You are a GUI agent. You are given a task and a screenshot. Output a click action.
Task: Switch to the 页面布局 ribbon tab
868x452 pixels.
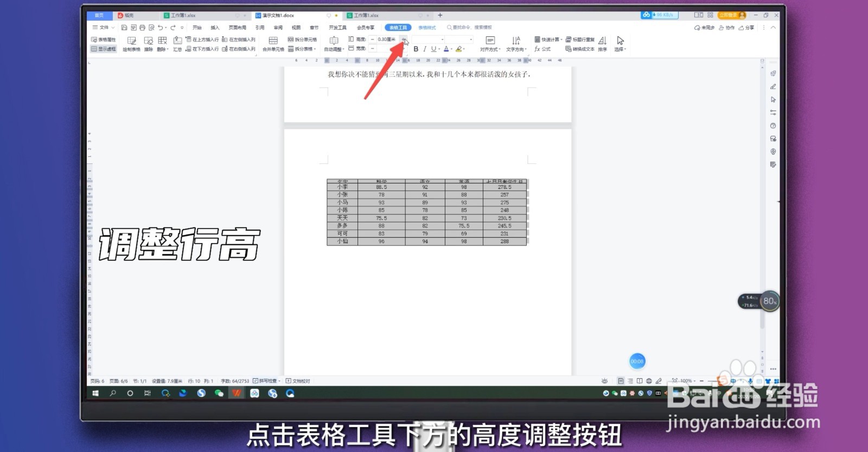[237, 27]
